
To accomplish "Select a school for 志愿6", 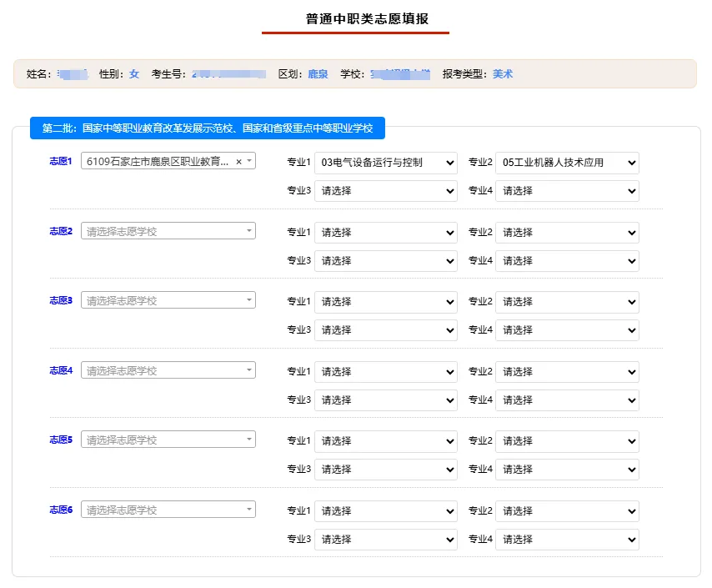I will tap(168, 509).
